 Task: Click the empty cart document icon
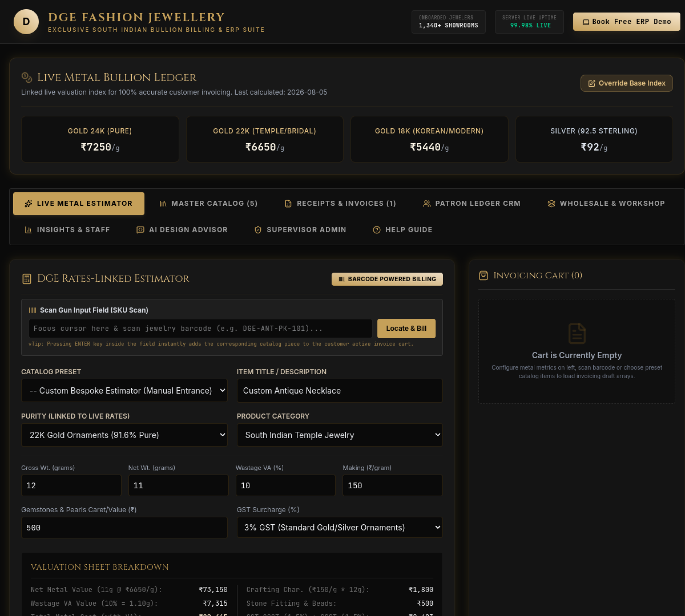(577, 333)
